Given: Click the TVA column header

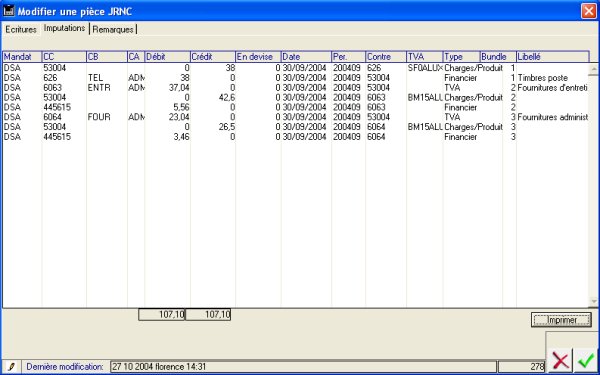Looking at the screenshot, I should (425, 57).
